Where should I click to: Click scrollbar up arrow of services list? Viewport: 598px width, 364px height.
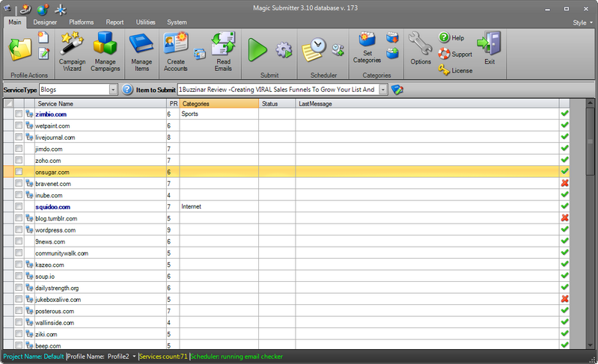point(590,102)
